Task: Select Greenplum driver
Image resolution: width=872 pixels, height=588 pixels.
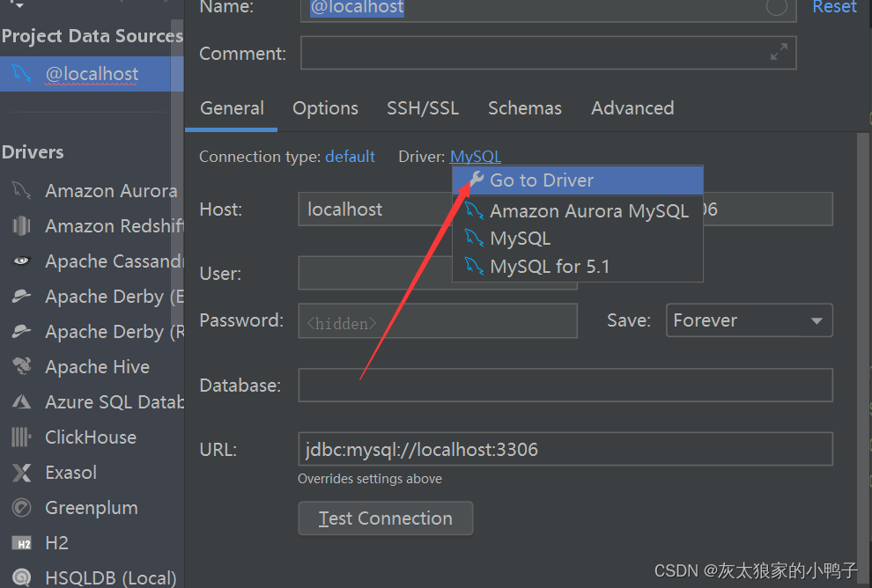Action: (92, 507)
